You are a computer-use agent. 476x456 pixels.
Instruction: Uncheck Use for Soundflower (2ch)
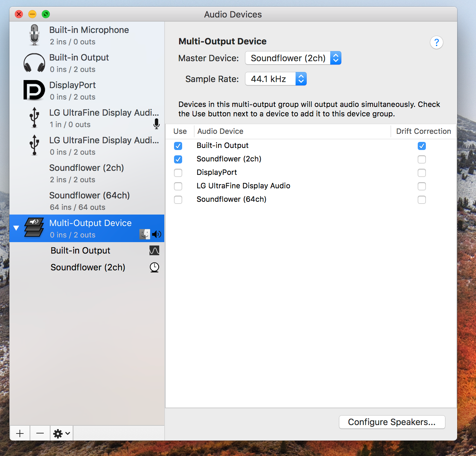178,159
